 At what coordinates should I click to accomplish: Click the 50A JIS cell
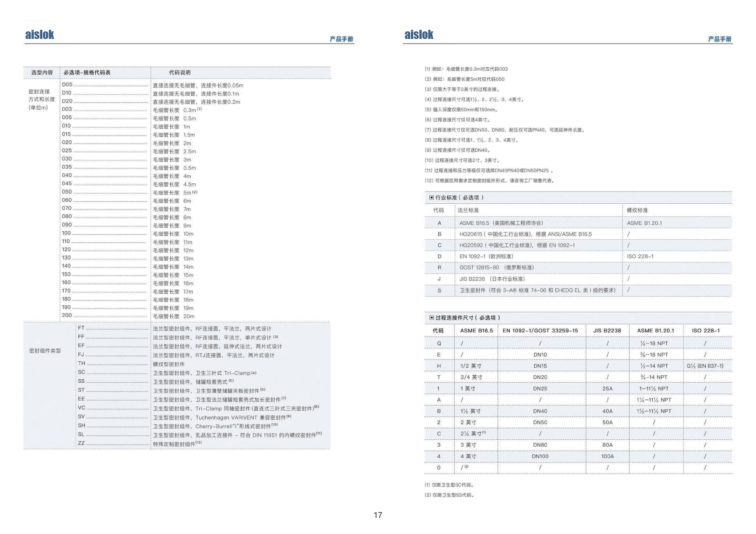[x=608, y=422]
